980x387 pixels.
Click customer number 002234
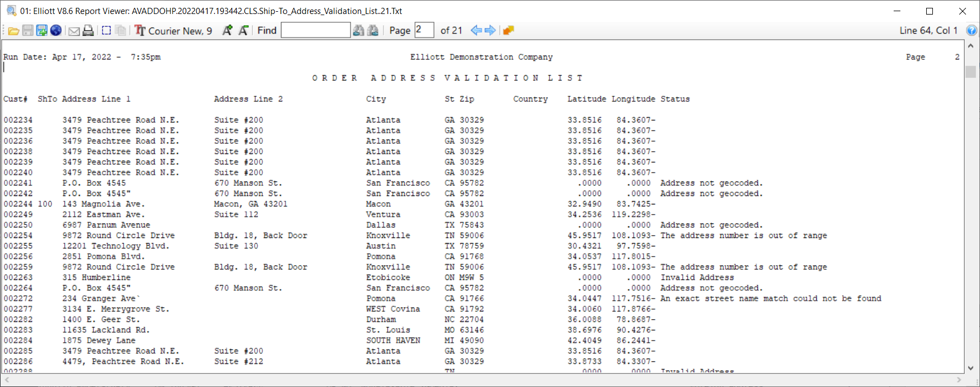[18, 120]
